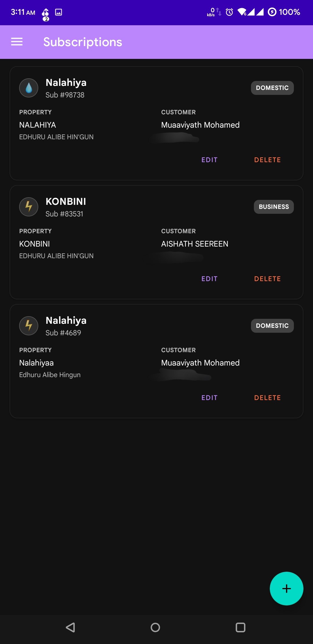313x644 pixels.
Task: Delete the Nalahiya Sub #4689 subscription
Action: pyautogui.click(x=267, y=398)
